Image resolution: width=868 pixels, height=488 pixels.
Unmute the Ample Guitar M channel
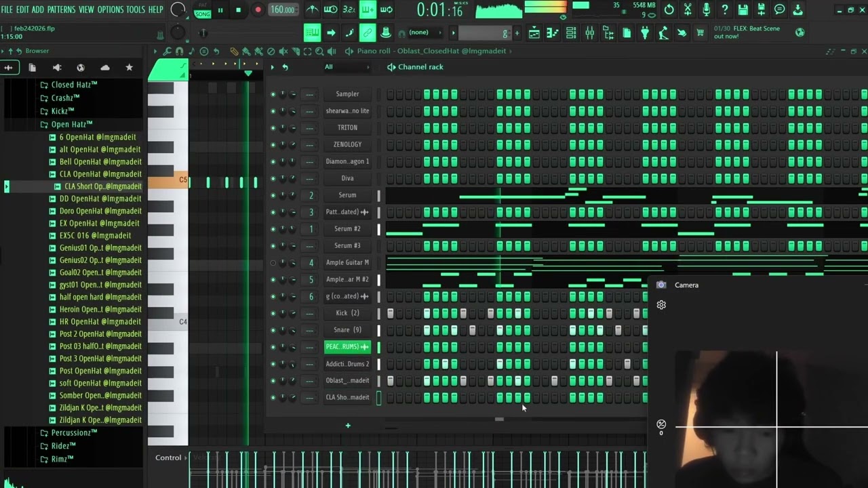273,262
